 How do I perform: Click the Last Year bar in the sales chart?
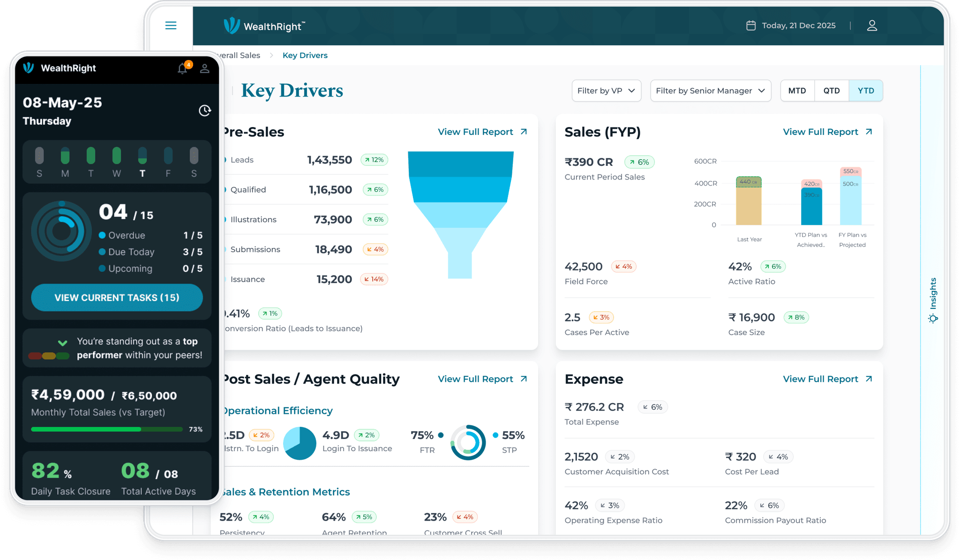[x=749, y=201]
